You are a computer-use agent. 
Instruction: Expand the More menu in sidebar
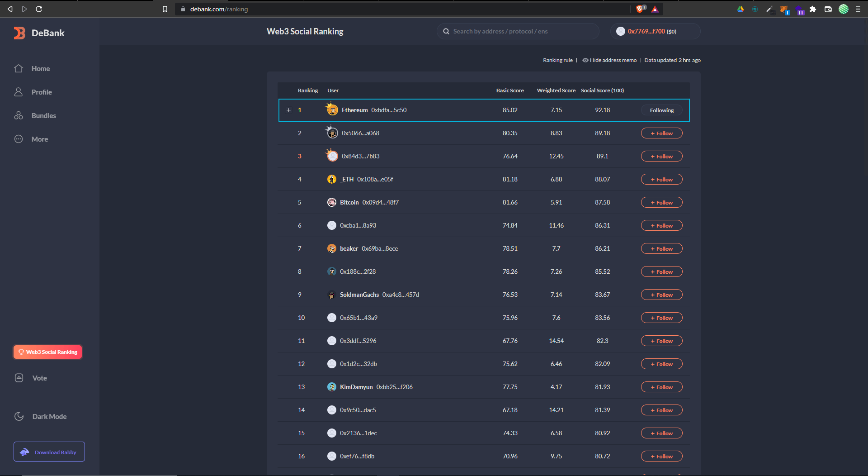tap(39, 139)
